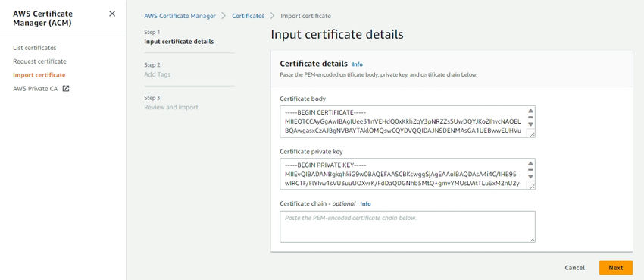Open Info link beside Certificate details

point(358,64)
